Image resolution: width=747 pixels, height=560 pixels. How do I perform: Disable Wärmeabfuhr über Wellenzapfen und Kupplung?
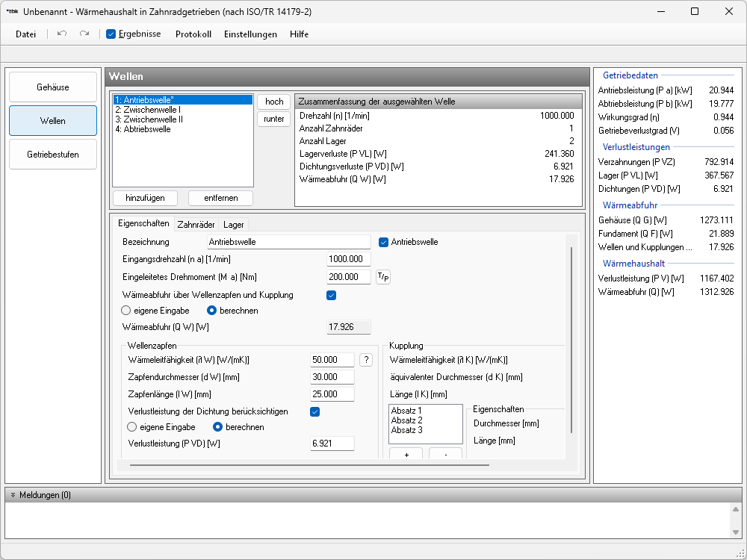[x=332, y=295]
